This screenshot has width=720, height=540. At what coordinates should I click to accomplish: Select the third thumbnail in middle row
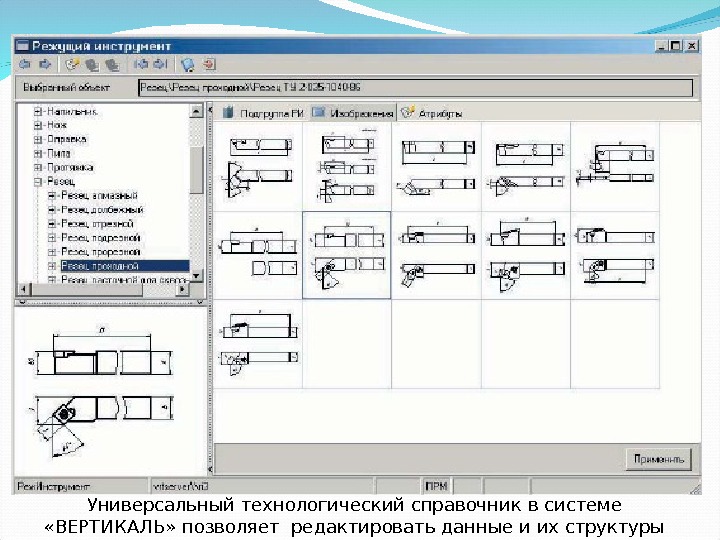[x=437, y=255]
